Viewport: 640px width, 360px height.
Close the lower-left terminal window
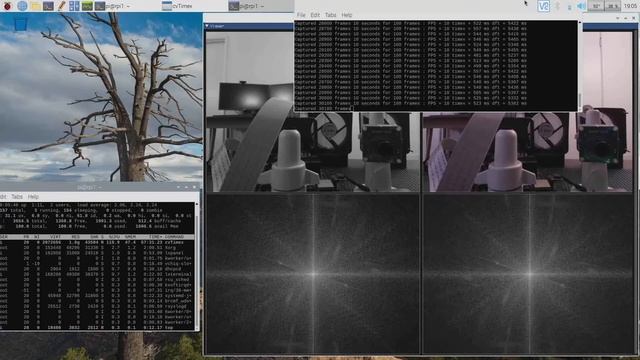pyautogui.click(x=194, y=187)
